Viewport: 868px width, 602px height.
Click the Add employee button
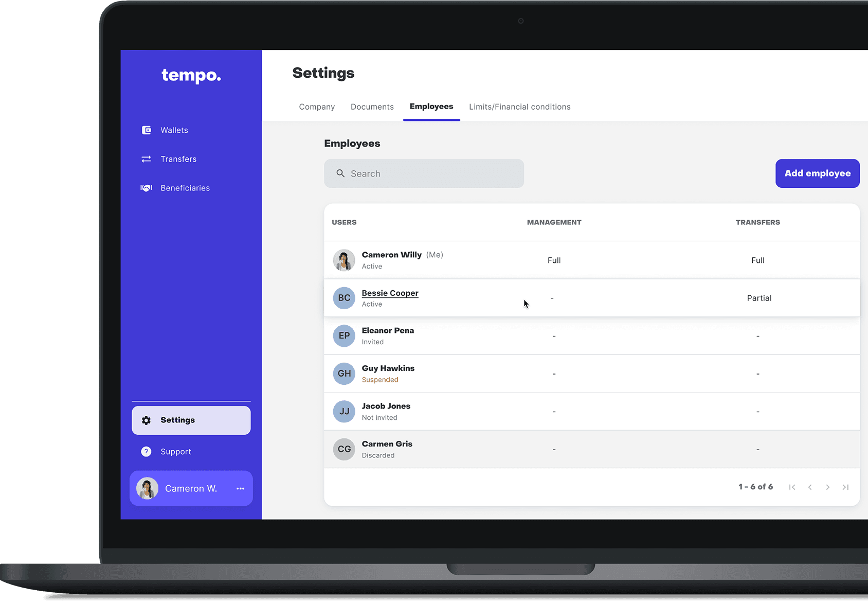(817, 173)
